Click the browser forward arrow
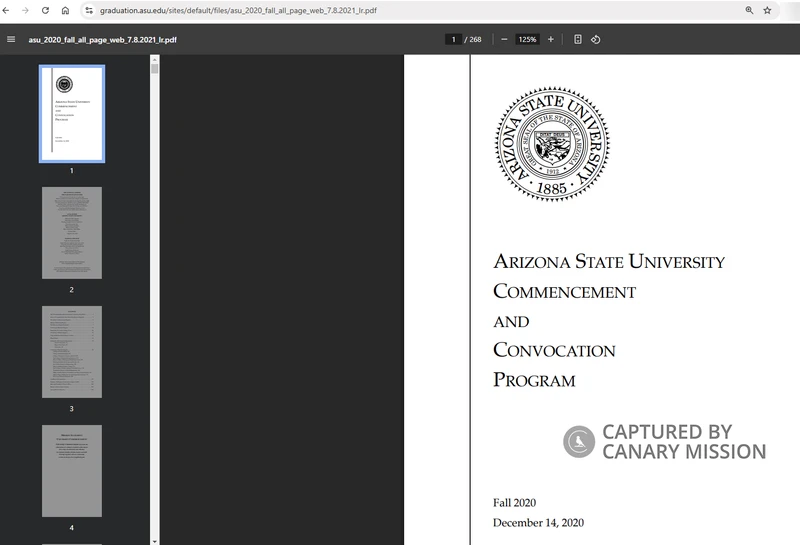The height and width of the screenshot is (545, 800). tap(25, 10)
